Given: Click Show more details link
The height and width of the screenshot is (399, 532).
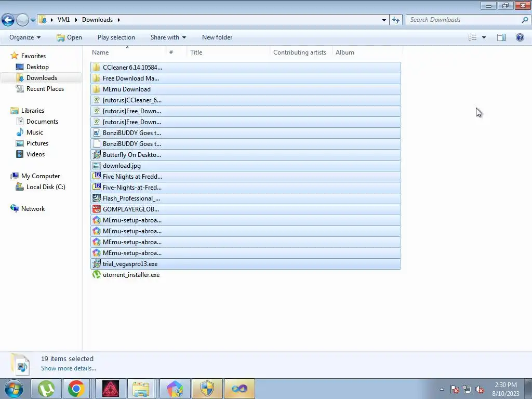Looking at the screenshot, I should 69,368.
